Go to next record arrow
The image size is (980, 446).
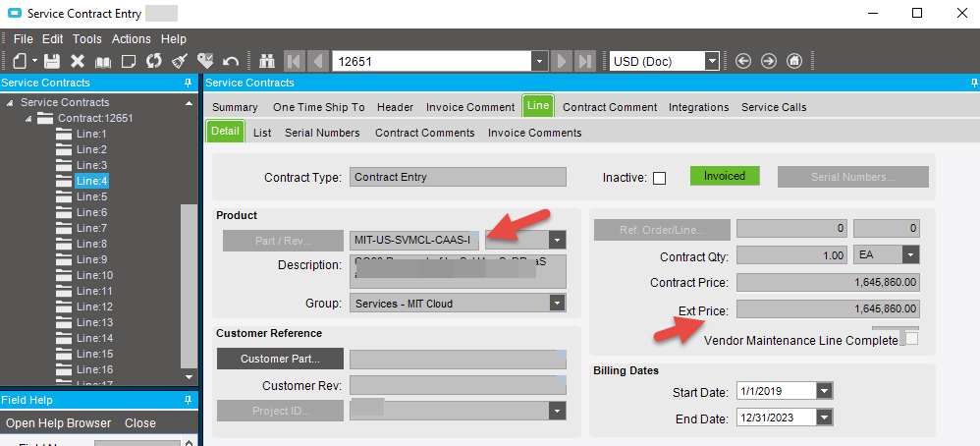click(x=562, y=61)
